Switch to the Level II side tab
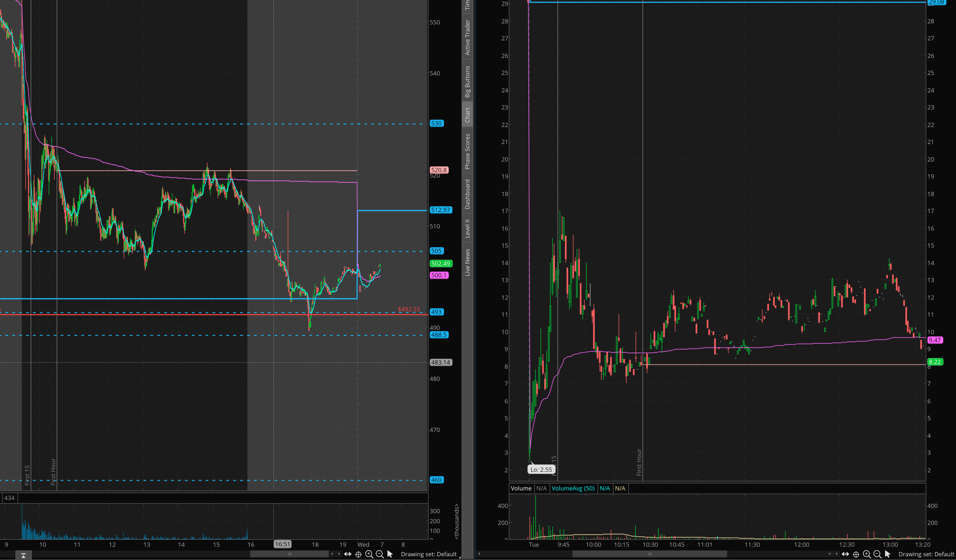 (467, 228)
